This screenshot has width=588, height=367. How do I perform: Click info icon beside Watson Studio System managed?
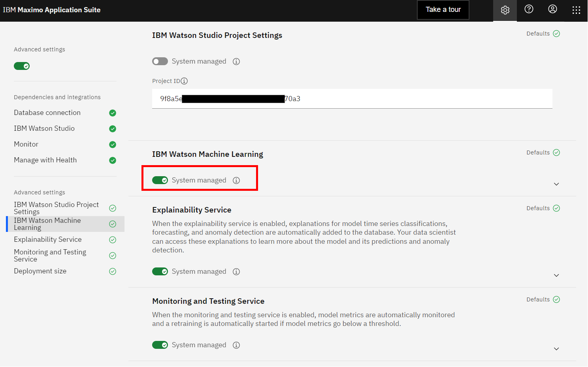[236, 62]
